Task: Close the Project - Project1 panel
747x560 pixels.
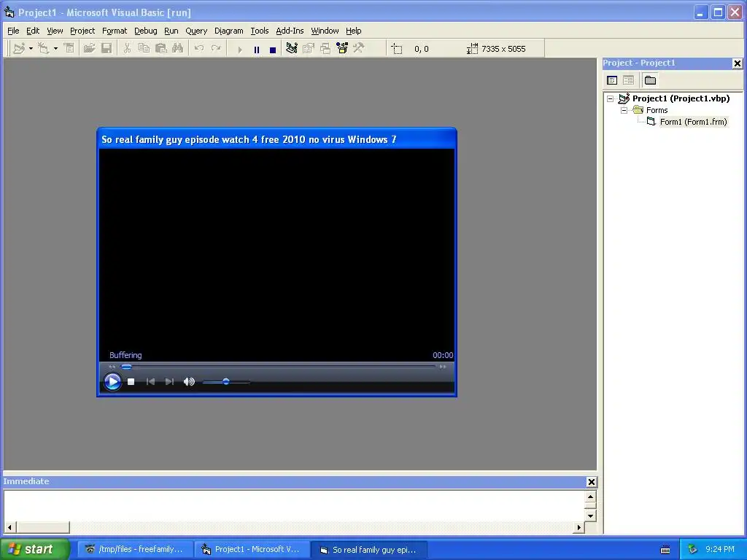Action: tap(737, 63)
